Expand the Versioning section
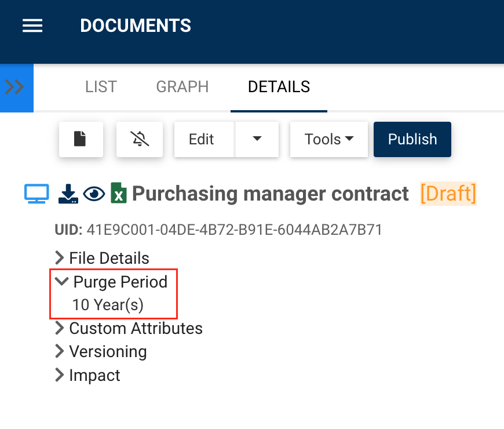This screenshot has width=504, height=429. point(101,352)
